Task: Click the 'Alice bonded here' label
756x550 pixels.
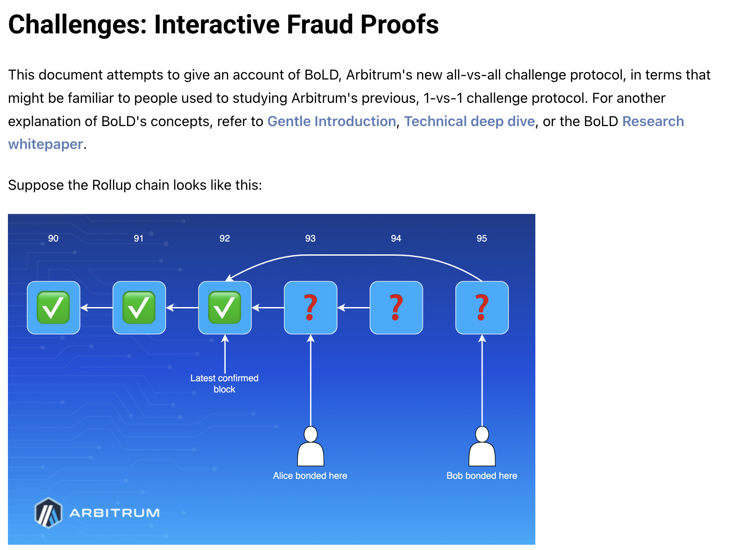Action: (x=310, y=476)
